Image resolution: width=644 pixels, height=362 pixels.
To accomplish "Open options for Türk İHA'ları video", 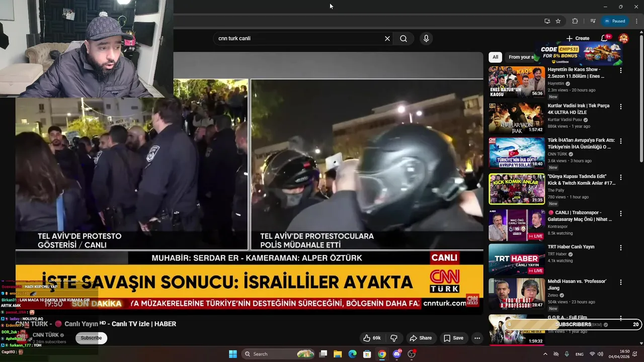I will coord(620,141).
